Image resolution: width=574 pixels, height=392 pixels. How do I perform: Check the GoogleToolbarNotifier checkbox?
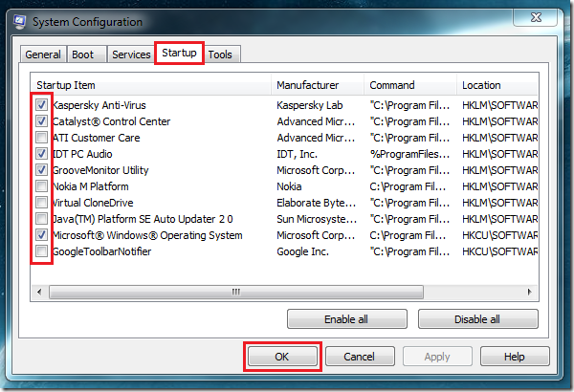[x=41, y=251]
